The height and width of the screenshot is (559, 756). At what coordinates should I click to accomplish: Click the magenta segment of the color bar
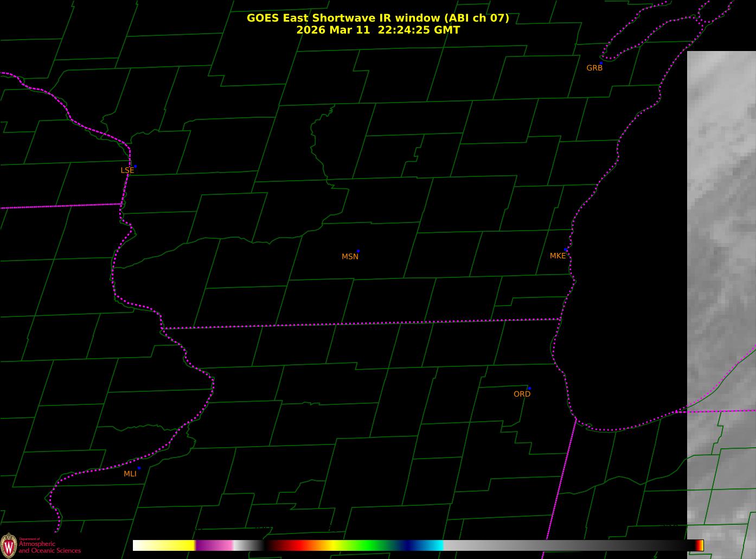[x=214, y=545]
